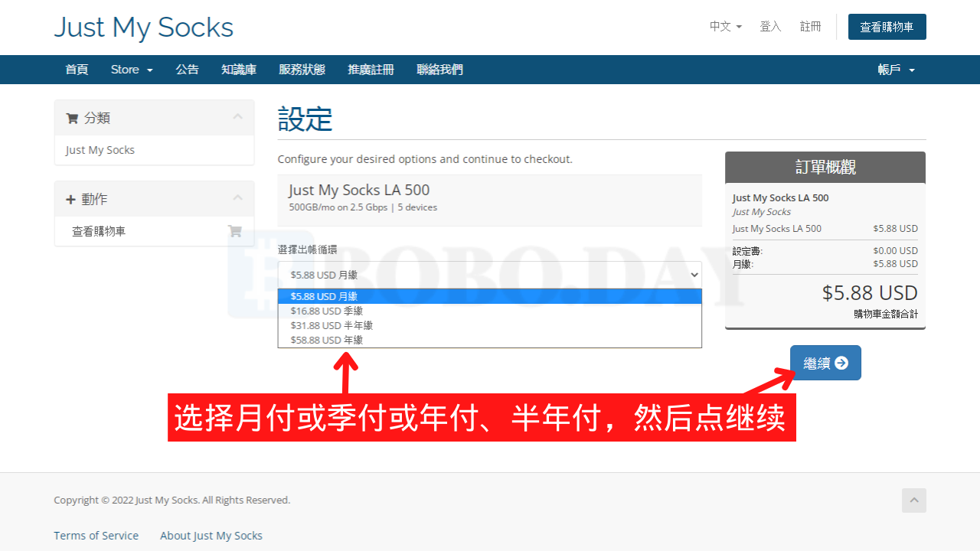The image size is (980, 551).
Task: Click the $5.88 USD cart total amount
Action: (870, 293)
